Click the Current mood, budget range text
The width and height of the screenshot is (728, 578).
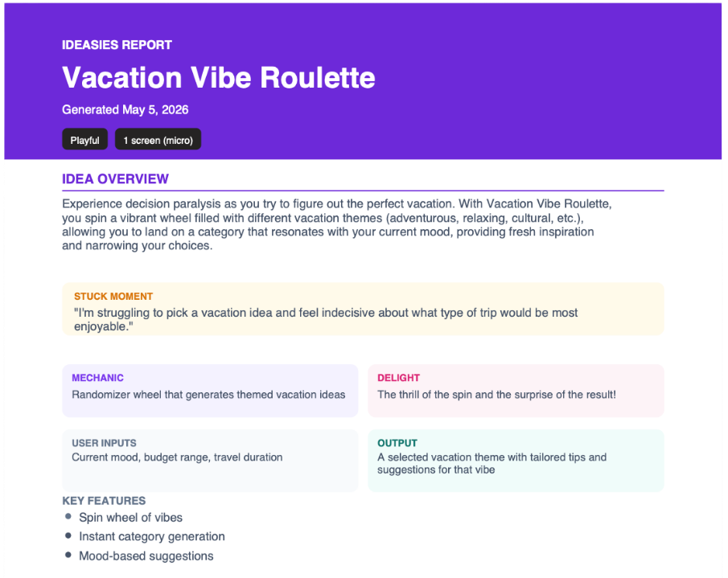pyautogui.click(x=177, y=457)
